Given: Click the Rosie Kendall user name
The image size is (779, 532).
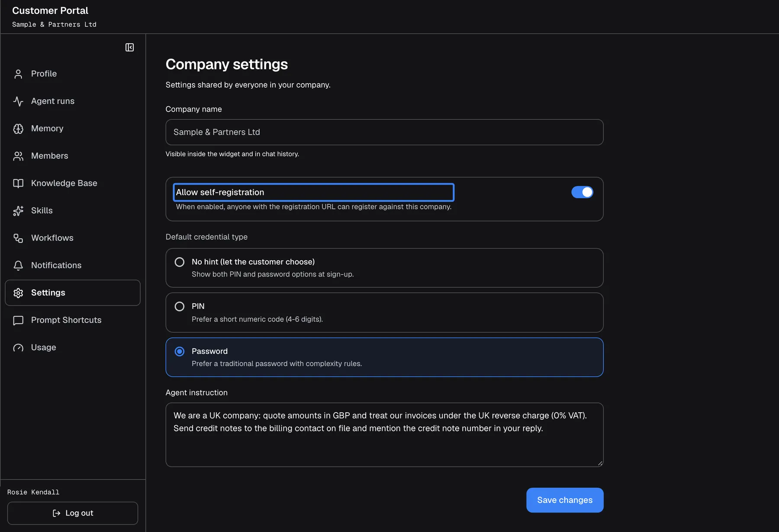Looking at the screenshot, I should pyautogui.click(x=33, y=492).
